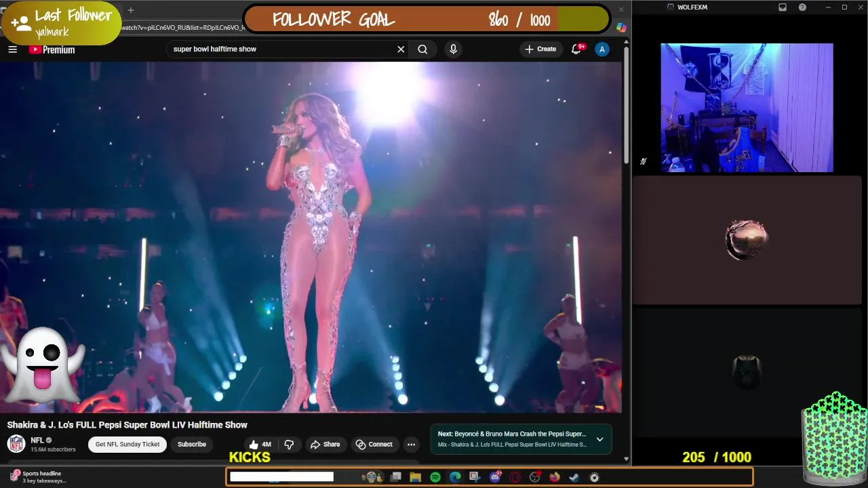The height and width of the screenshot is (488, 868).
Task: Click Get NFL Sunday Ticket button
Action: 127,445
